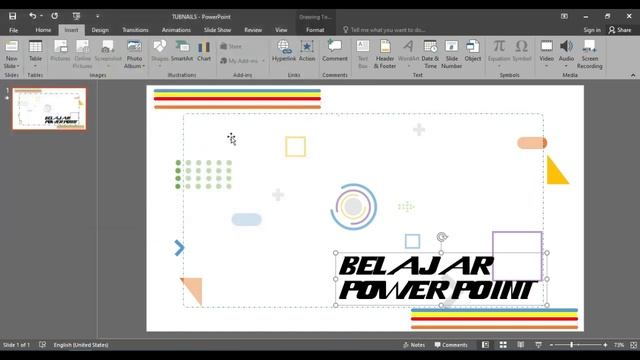Insert a Symbol

522,51
